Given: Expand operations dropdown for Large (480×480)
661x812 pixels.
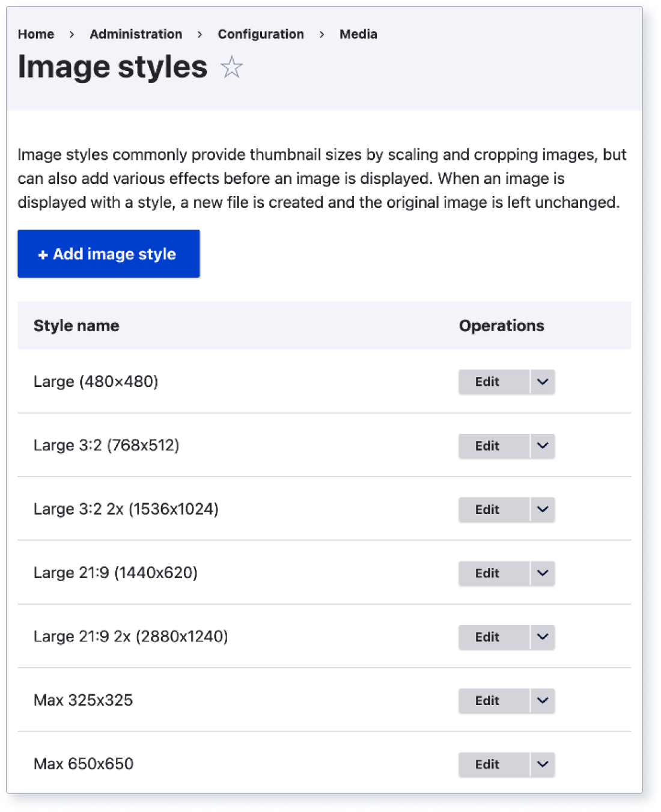Looking at the screenshot, I should [542, 382].
